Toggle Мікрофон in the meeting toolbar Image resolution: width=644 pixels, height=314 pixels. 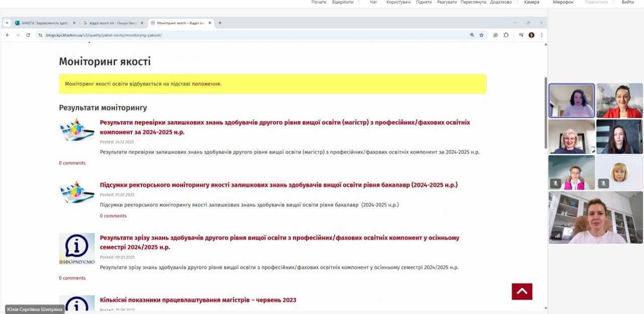click(x=562, y=3)
